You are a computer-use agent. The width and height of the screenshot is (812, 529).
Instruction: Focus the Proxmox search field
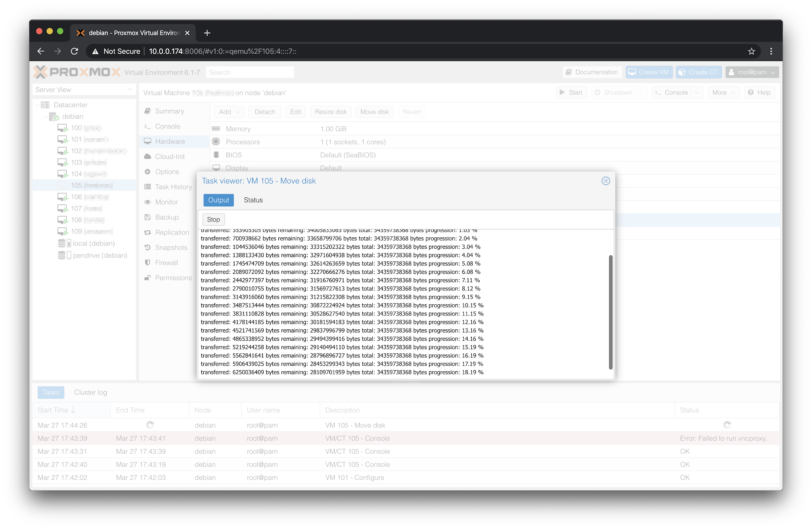tap(250, 72)
